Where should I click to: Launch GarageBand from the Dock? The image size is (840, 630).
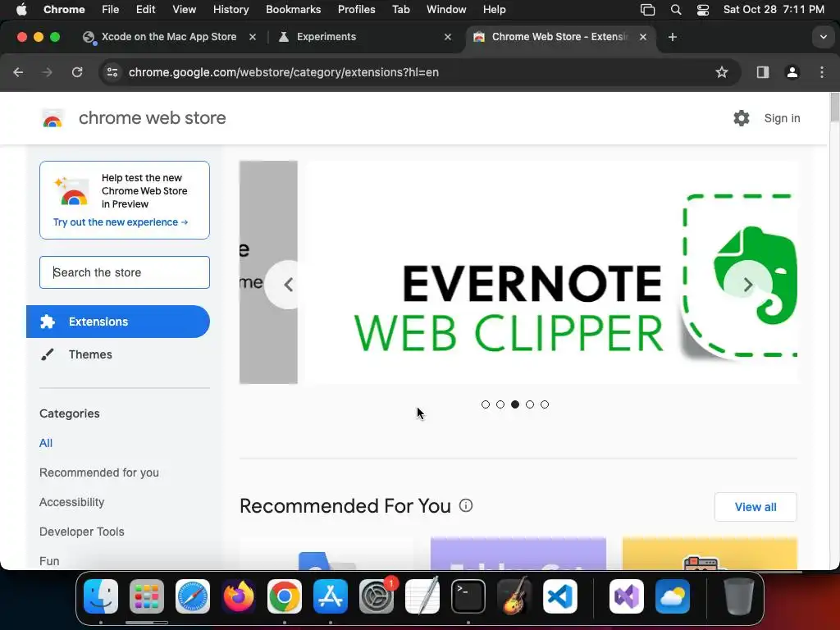(514, 596)
